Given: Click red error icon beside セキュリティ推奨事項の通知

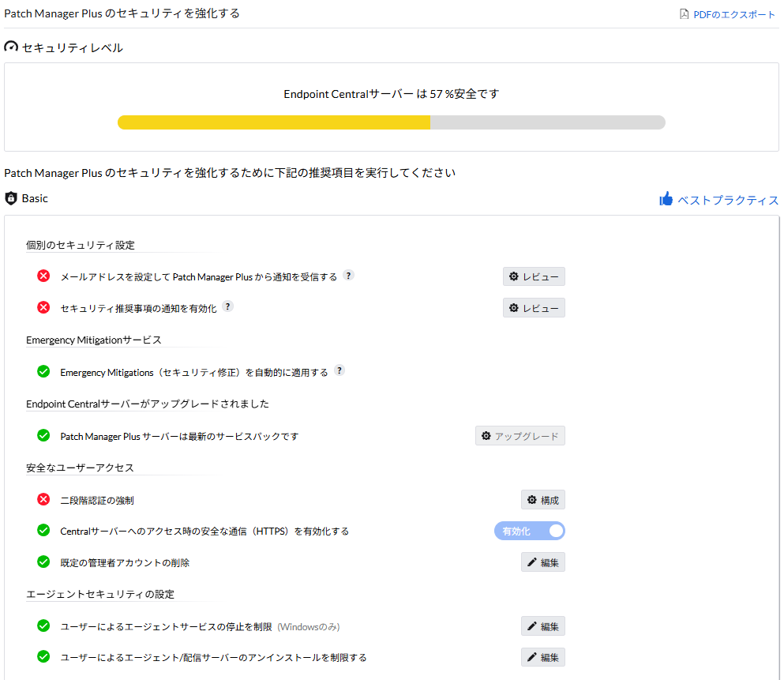Looking at the screenshot, I should [43, 307].
